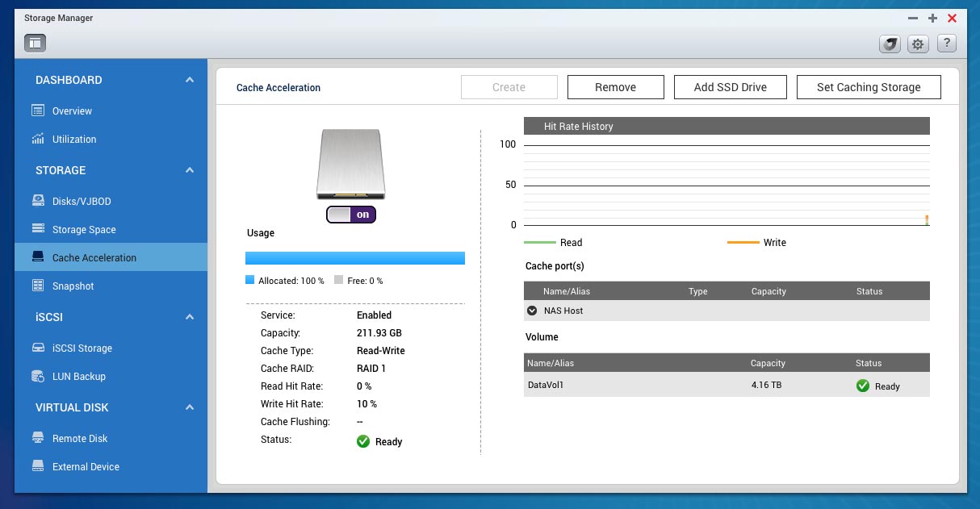This screenshot has height=509, width=980.
Task: Click the Status header in Cache port table
Action: (x=869, y=291)
